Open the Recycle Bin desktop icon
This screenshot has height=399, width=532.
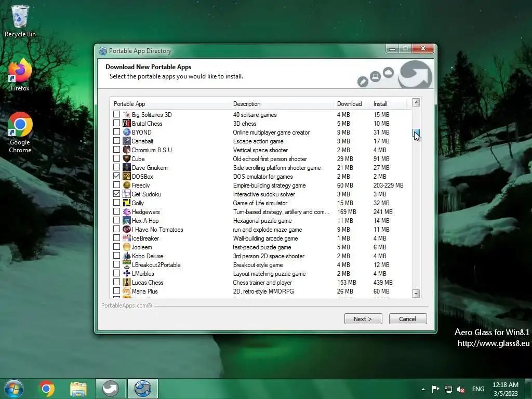coord(20,21)
